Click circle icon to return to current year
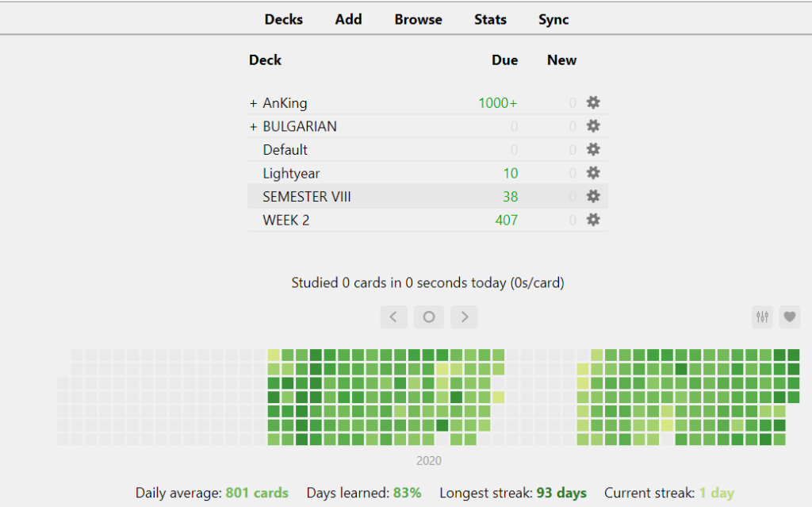The image size is (812, 507). pyautogui.click(x=428, y=317)
